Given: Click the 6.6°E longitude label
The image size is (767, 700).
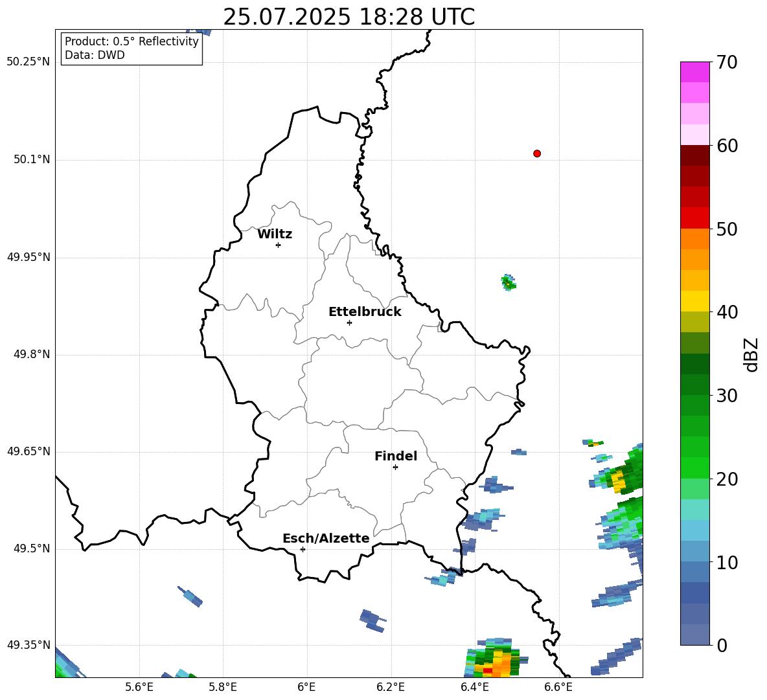Looking at the screenshot, I should (x=558, y=687).
